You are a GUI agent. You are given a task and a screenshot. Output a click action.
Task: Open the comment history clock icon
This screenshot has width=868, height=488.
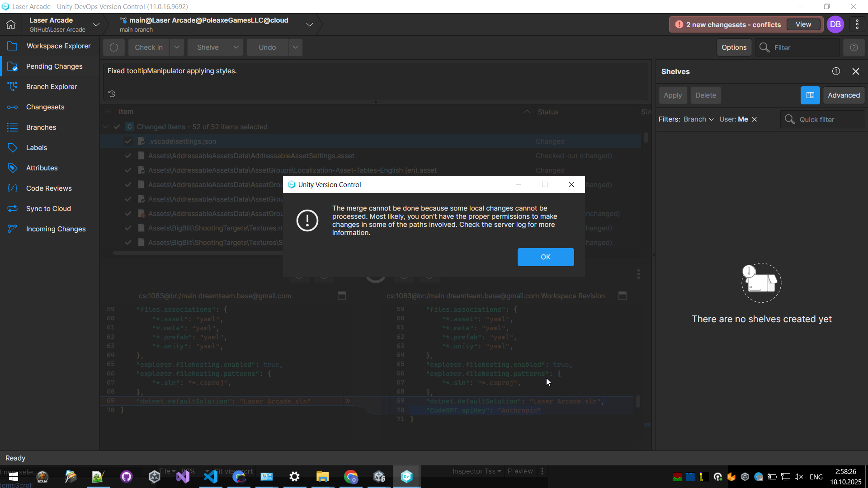pyautogui.click(x=112, y=94)
